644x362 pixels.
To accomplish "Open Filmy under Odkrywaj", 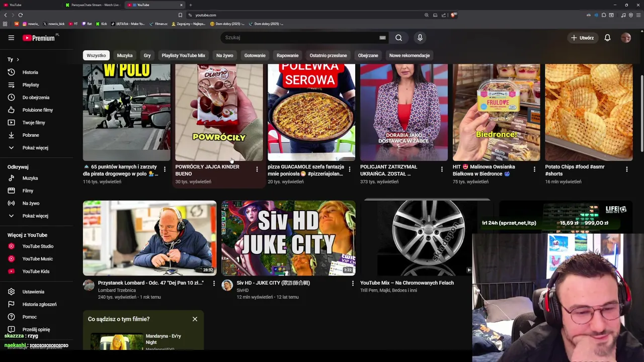I will point(28,191).
